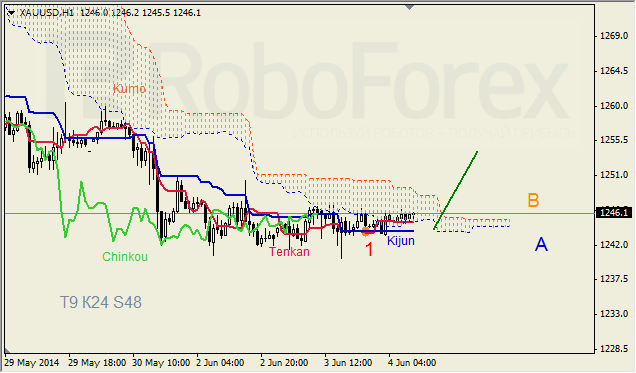Viewport: 636px width, 373px height.
Task: Click the Tenkan line label
Action: point(289,252)
